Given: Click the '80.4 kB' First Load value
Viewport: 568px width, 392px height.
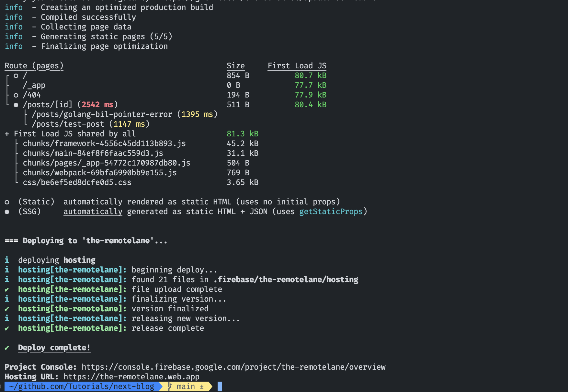Looking at the screenshot, I should 311,104.
